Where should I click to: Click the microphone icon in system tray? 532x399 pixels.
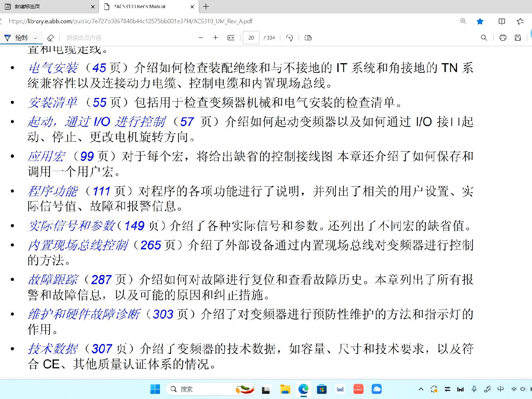click(474, 389)
